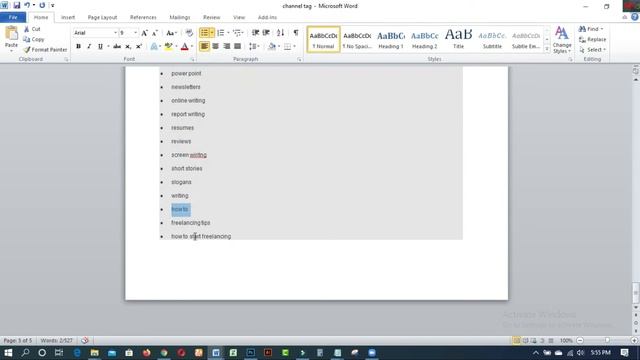The image size is (640, 360).
Task: Switch to Insert tab
Action: click(68, 17)
